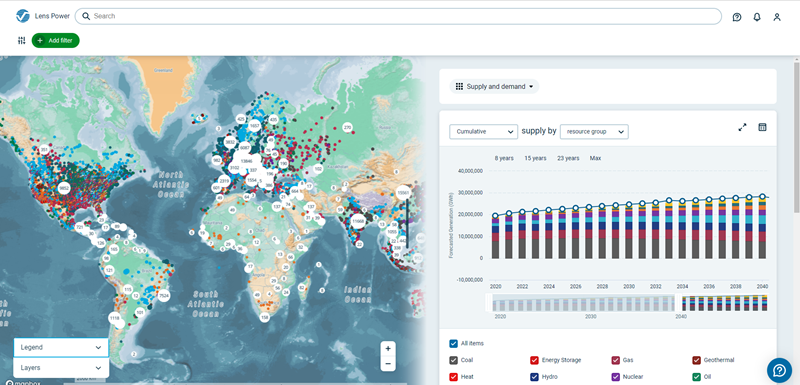
Task: Click the Add filter button
Action: pyautogui.click(x=56, y=40)
